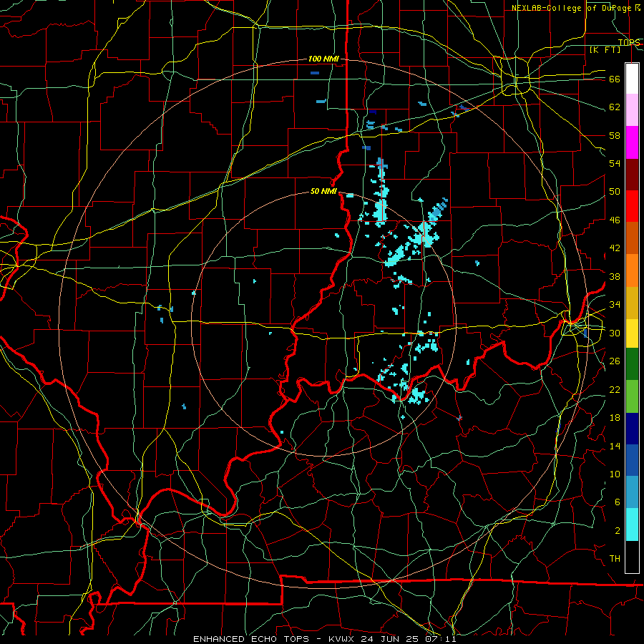
Task: Click the legend value "22"
Action: [615, 389]
